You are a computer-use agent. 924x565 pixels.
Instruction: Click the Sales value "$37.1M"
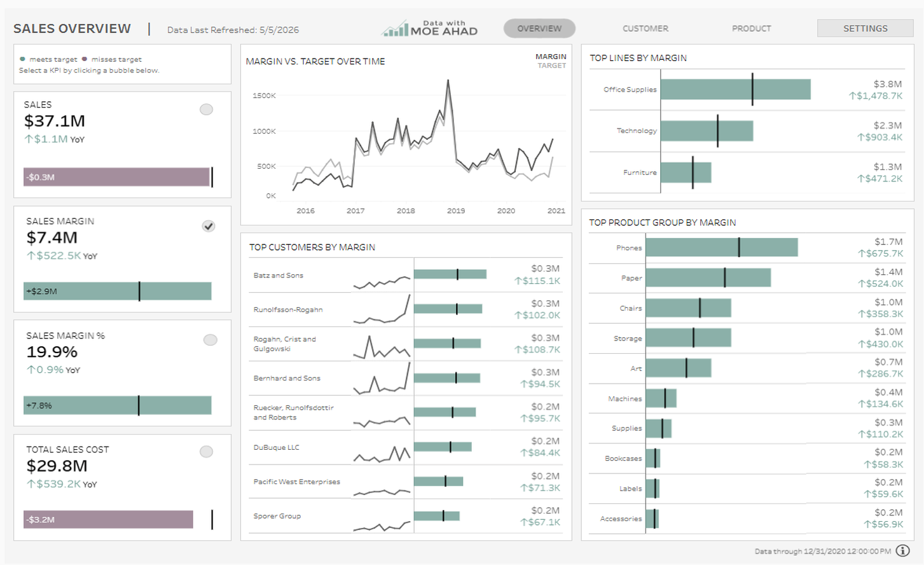click(x=55, y=121)
